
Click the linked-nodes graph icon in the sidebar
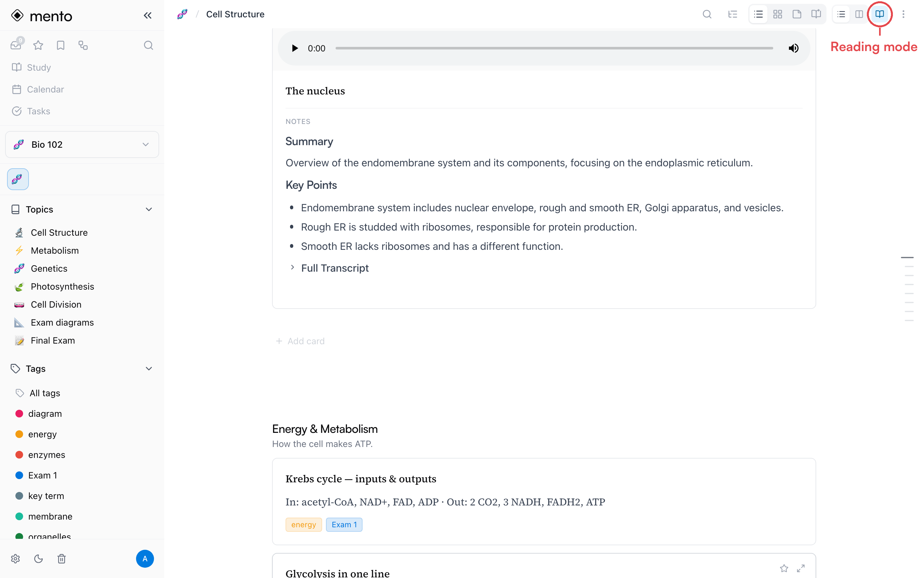coord(83,46)
